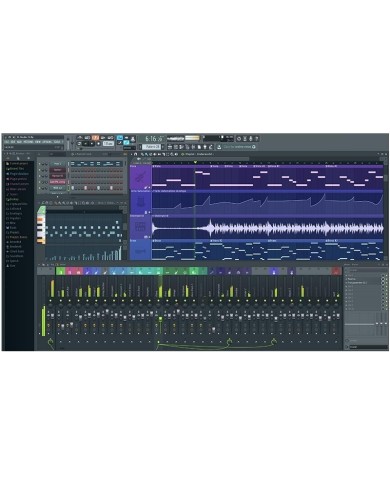Image resolution: width=390 pixels, height=484 pixels.
Task: Click the selected mixer track's fader
Action: coord(160,319)
